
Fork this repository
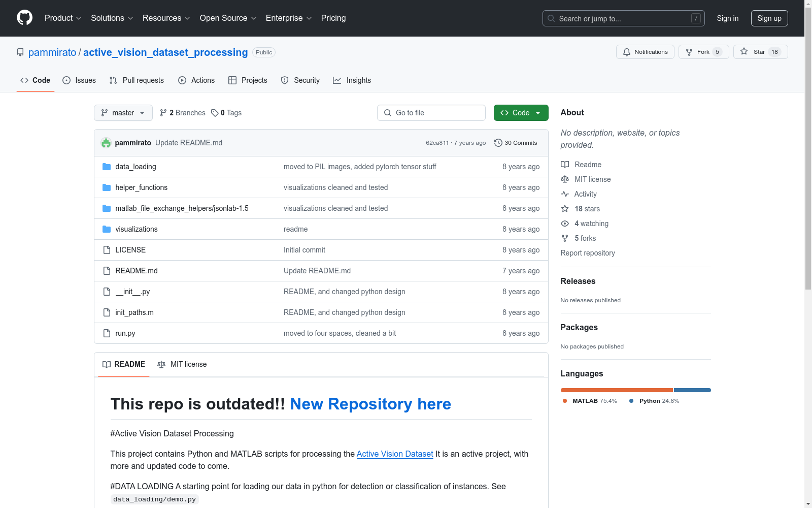pyautogui.click(x=703, y=52)
